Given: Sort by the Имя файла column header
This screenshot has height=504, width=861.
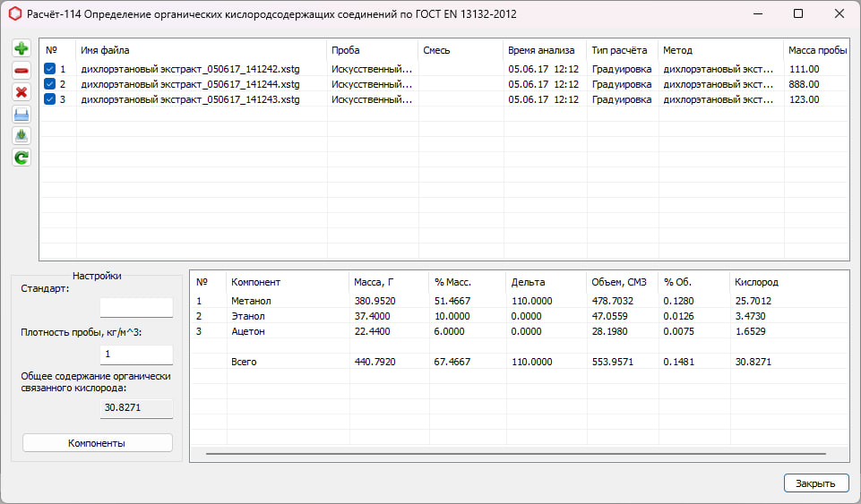Looking at the screenshot, I should point(202,50).
